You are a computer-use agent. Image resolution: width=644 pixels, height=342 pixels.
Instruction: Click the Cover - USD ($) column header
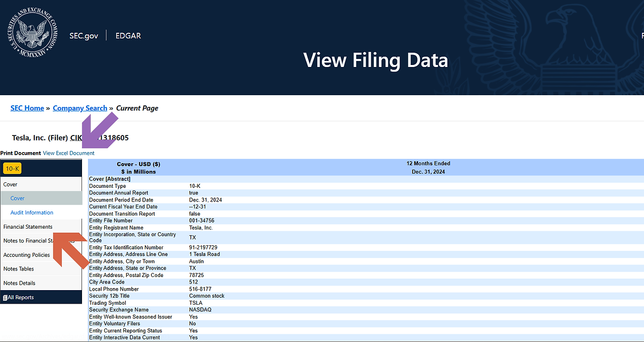point(138,168)
